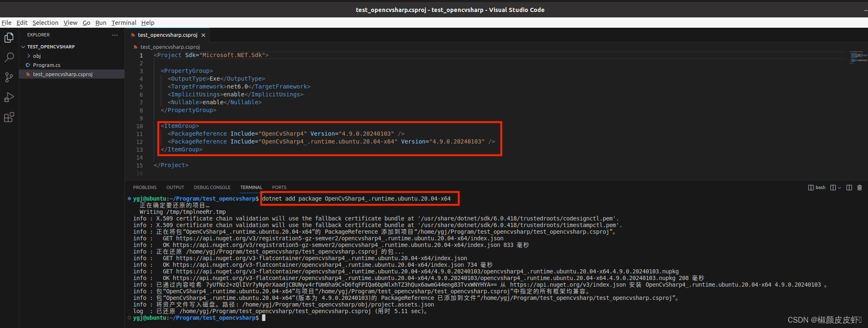Open the Run menu
This screenshot has height=328, width=868.
[x=101, y=23]
